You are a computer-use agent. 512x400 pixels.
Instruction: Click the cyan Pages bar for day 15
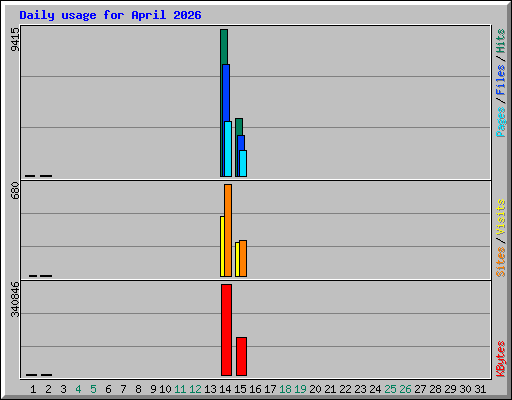coord(243,163)
